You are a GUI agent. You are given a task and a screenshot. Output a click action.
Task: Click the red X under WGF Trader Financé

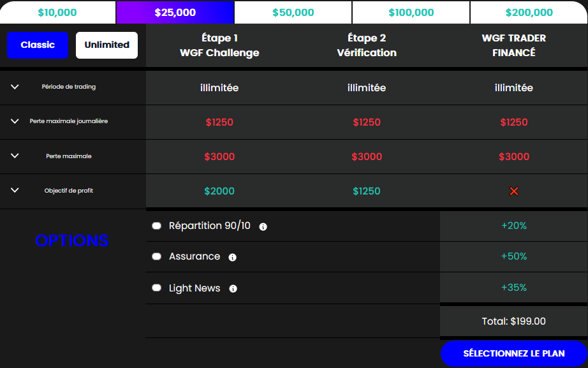click(x=513, y=191)
